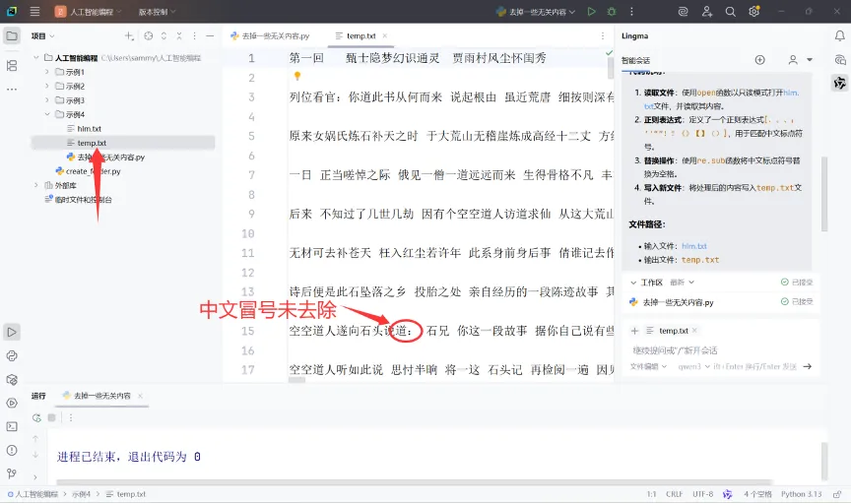
Task: Expand the 示例3 folder
Action: coord(46,100)
